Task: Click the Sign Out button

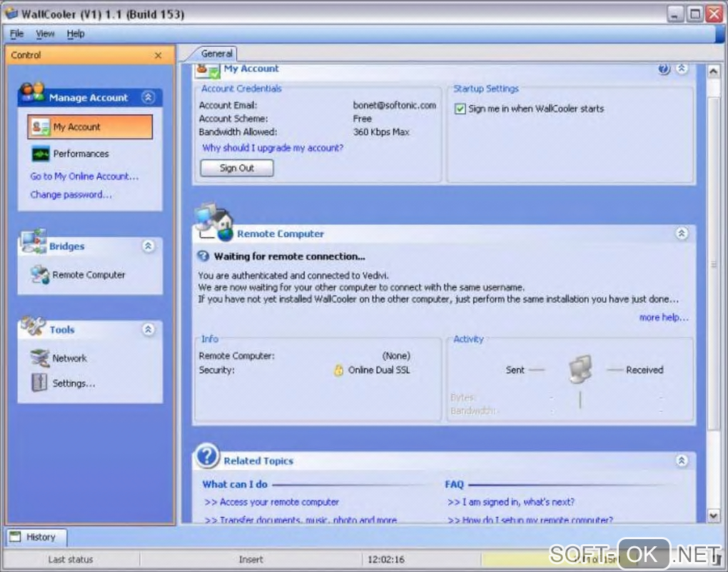Action: [237, 168]
